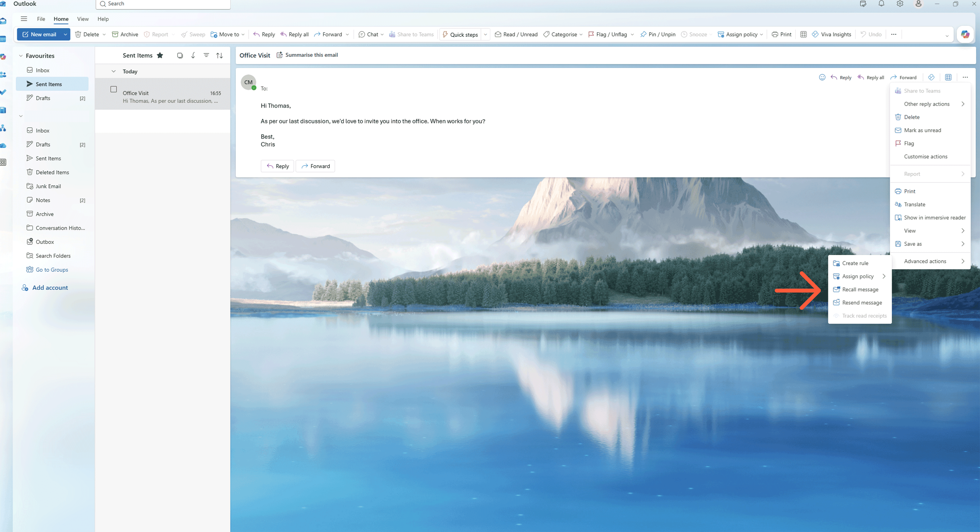The width and height of the screenshot is (980, 532).
Task: Open the Help tab
Action: (103, 19)
